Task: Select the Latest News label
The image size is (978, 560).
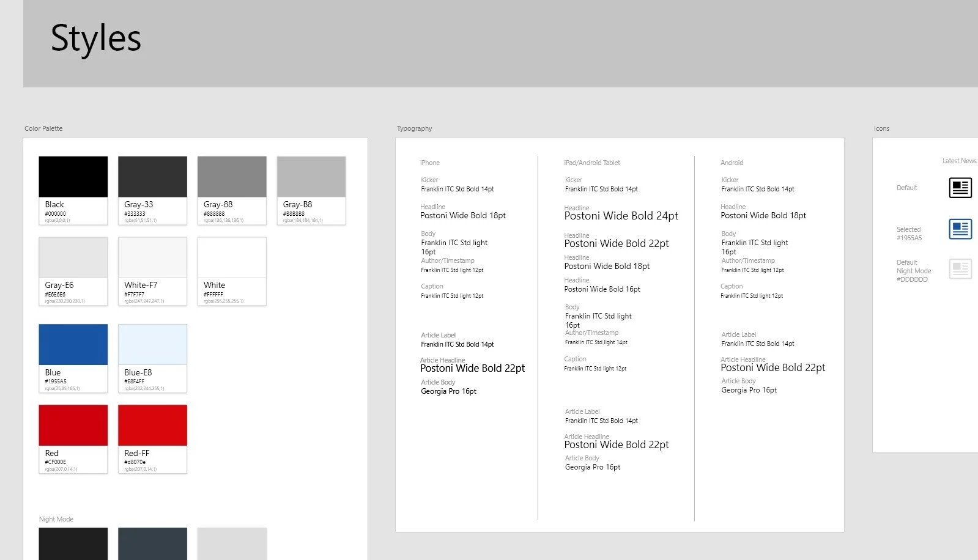Action: [x=959, y=161]
